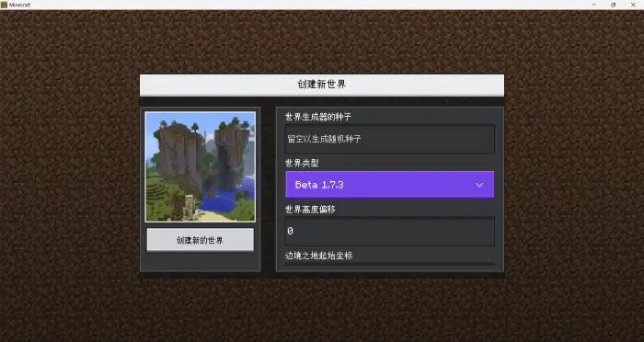Restore down the Minecraft window
644x342 pixels.
click(x=614, y=5)
